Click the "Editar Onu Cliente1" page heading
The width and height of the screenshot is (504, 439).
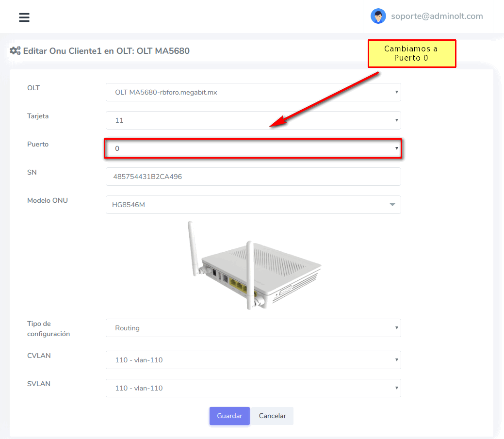(106, 50)
